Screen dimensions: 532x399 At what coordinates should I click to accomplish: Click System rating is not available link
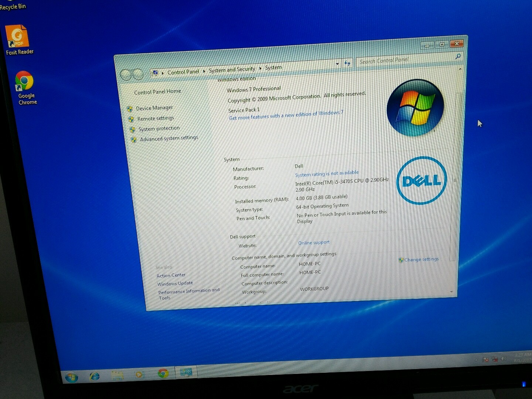pyautogui.click(x=327, y=174)
